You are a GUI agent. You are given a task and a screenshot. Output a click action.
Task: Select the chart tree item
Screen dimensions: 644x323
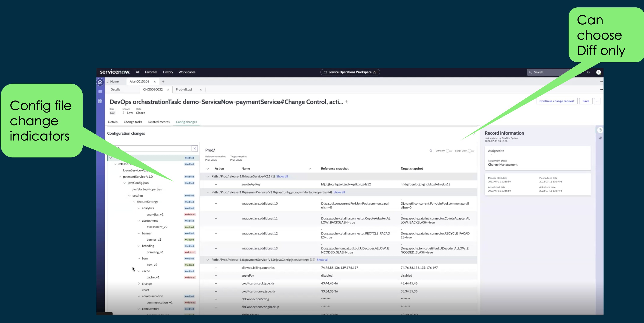pyautogui.click(x=146, y=290)
